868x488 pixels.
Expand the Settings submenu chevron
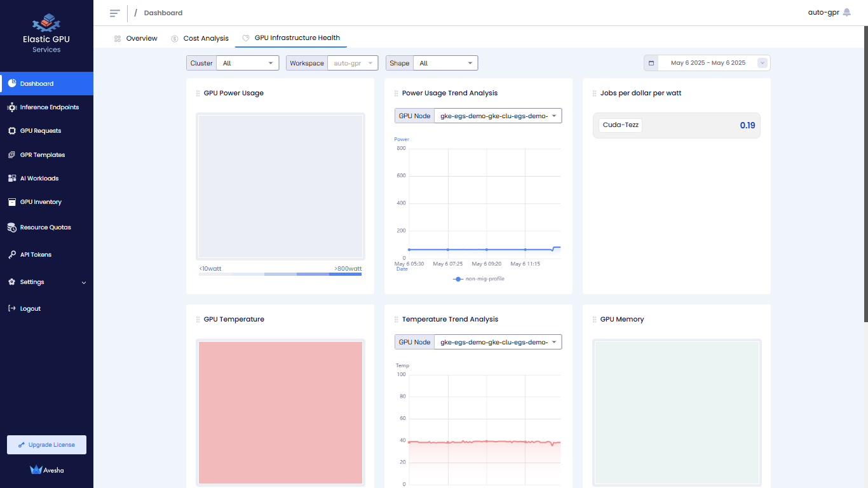[x=84, y=283]
